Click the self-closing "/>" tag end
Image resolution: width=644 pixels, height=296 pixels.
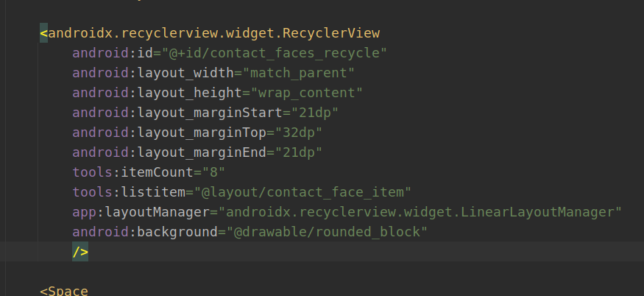click(x=80, y=252)
